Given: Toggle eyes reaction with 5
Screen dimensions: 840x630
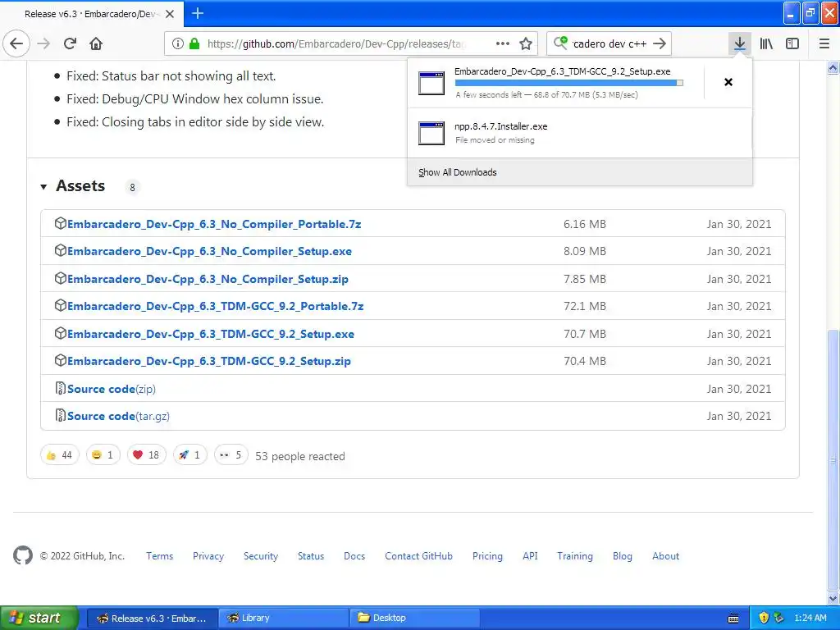Looking at the screenshot, I should 231,454.
